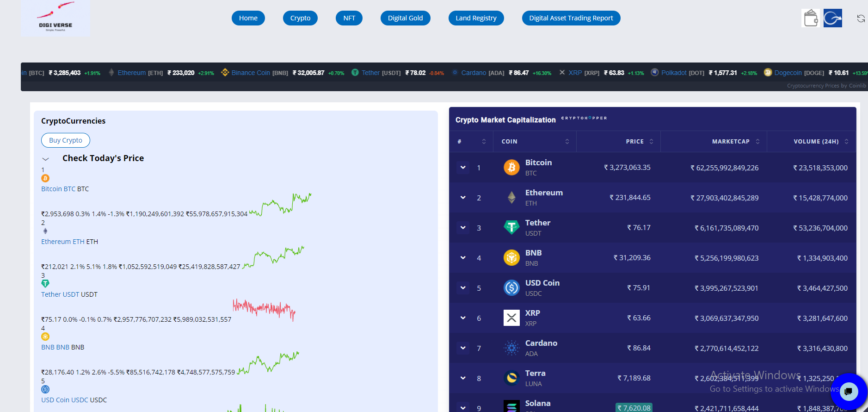
Task: Expand the Bitcoin row chevron
Action: (463, 167)
